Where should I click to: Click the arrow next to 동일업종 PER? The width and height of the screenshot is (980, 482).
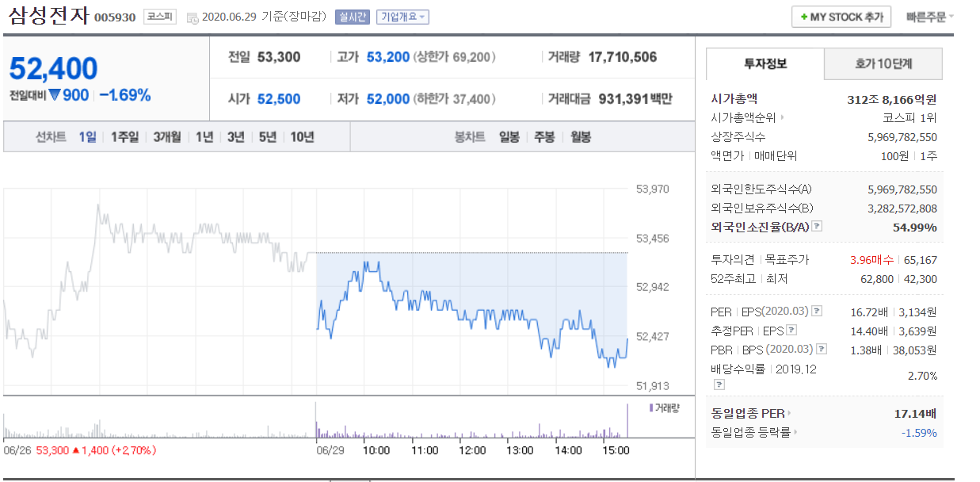point(789,413)
